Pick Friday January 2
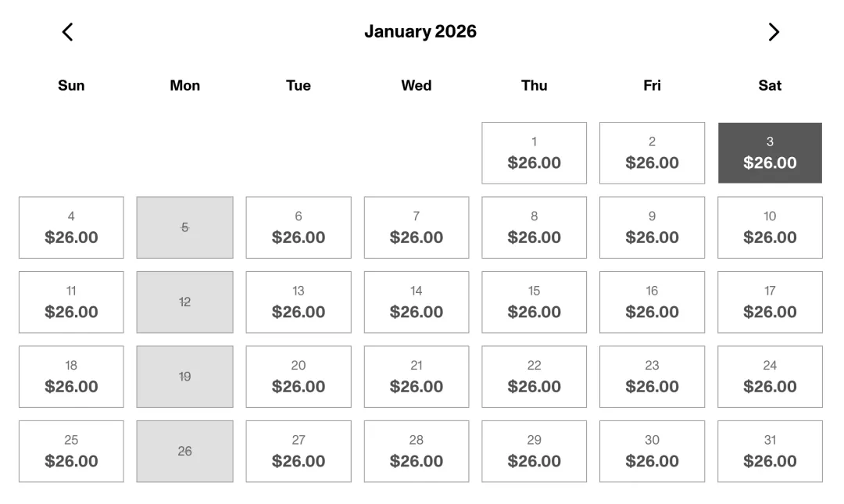Screen dimensions: 844x504 [x=652, y=153]
